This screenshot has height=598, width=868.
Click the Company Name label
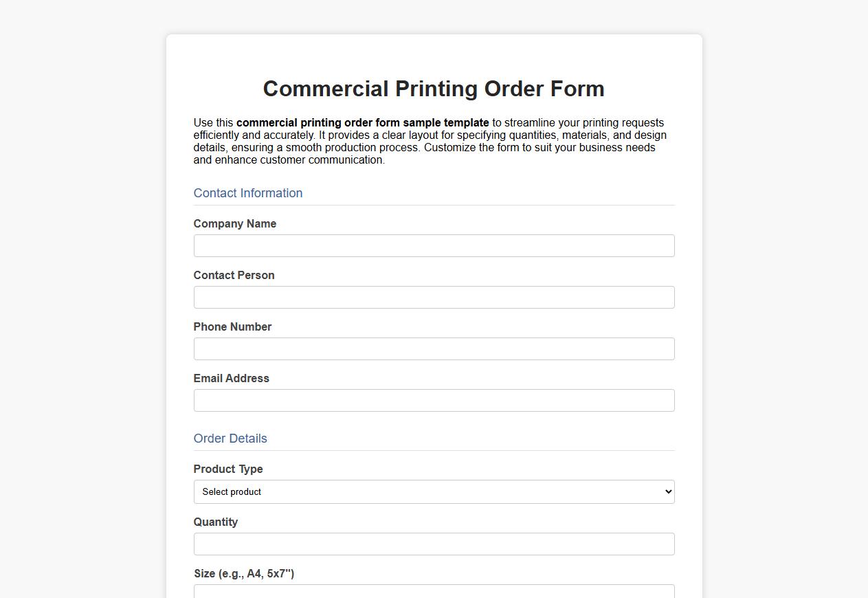[234, 223]
